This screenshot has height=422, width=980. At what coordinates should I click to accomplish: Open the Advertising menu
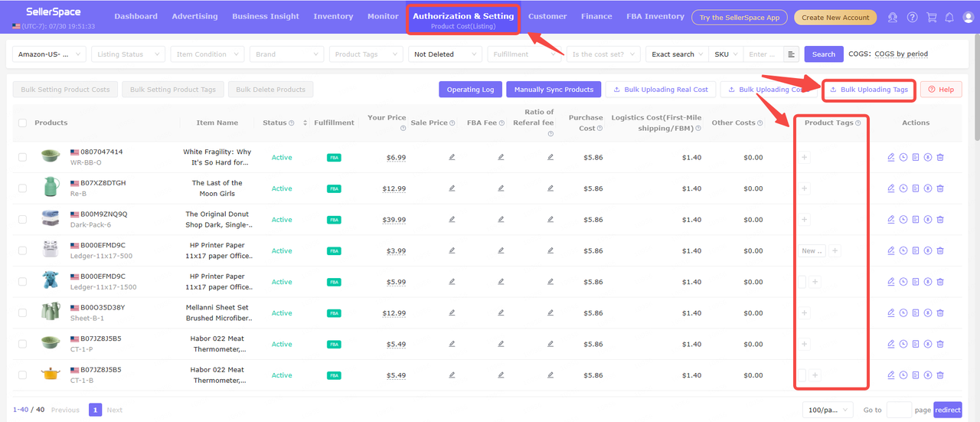[194, 17]
